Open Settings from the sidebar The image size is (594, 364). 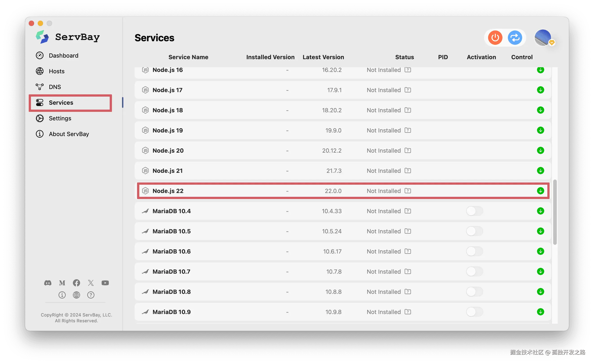[60, 118]
